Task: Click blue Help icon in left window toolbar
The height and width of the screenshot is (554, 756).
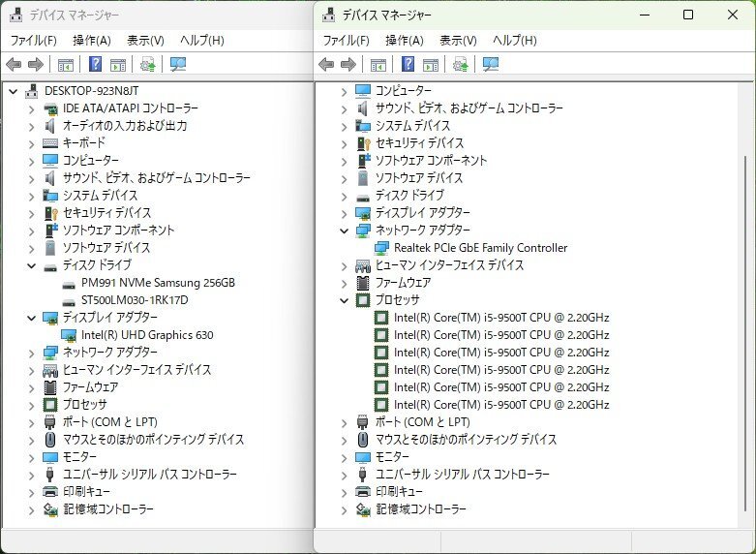Action: pos(96,64)
